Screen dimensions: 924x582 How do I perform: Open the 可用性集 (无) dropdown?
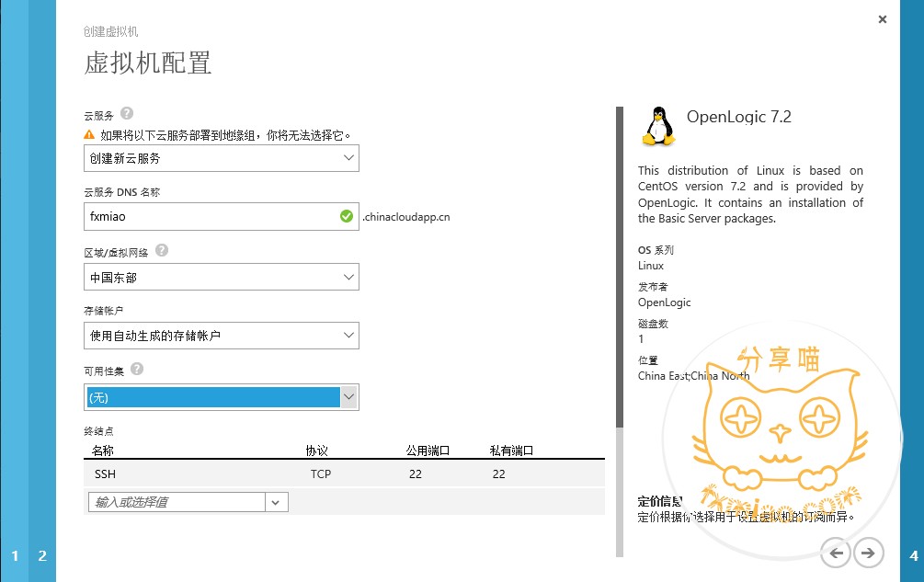point(222,397)
